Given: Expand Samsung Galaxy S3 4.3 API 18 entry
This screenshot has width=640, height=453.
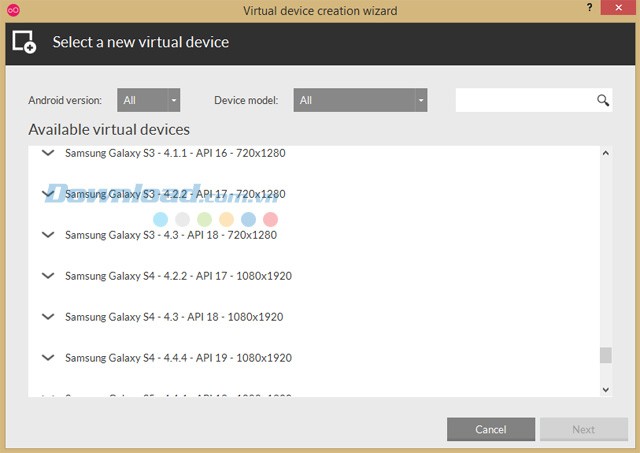Looking at the screenshot, I should pos(47,234).
